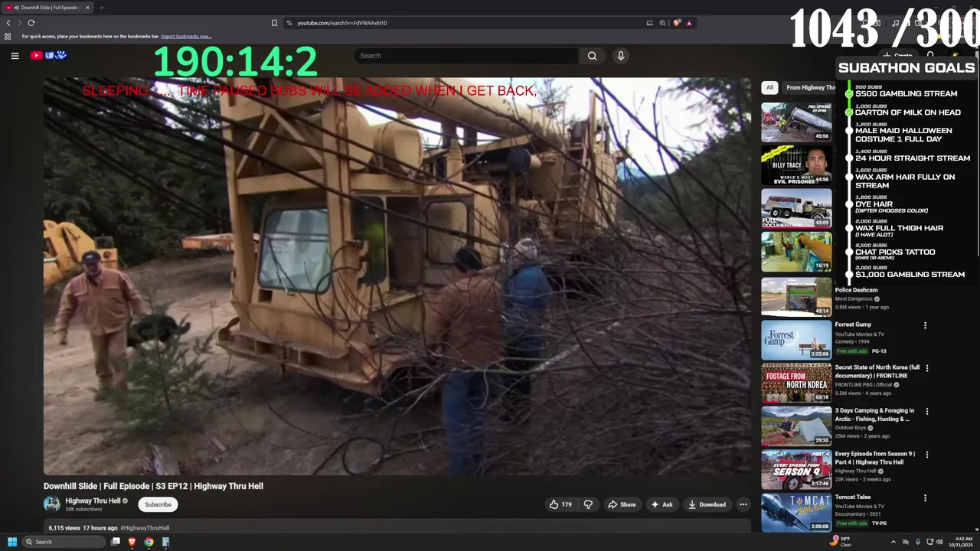Click the address bar URL

pos(342,23)
